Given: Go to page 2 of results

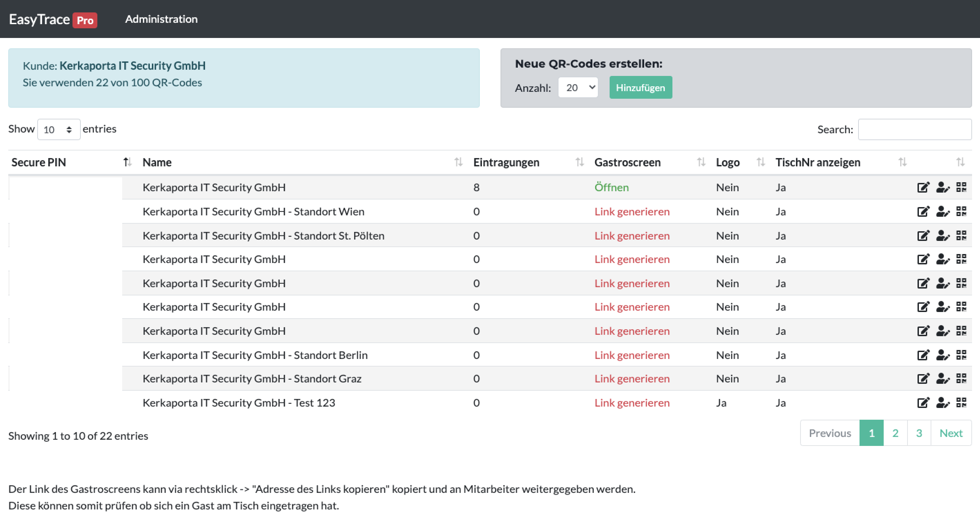Looking at the screenshot, I should [895, 433].
